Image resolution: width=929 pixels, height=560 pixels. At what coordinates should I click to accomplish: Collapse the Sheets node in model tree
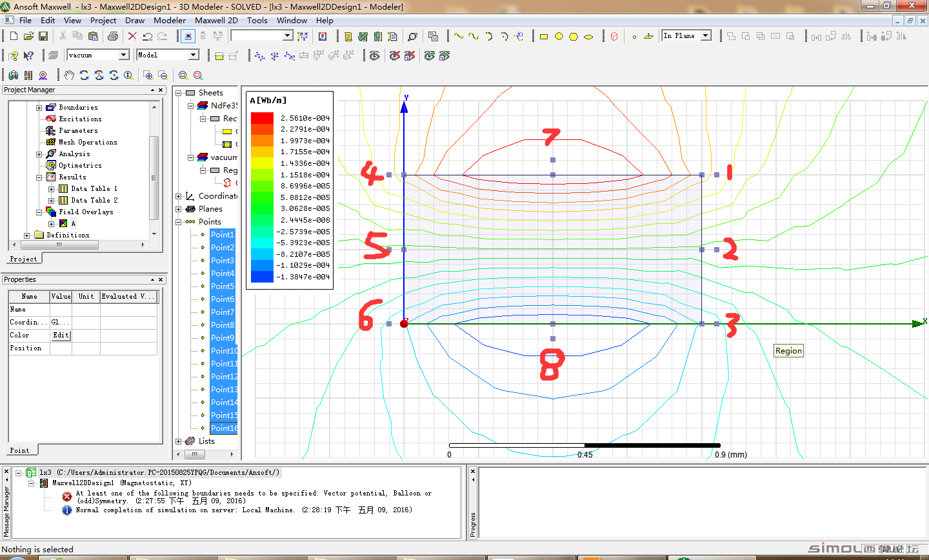(179, 93)
